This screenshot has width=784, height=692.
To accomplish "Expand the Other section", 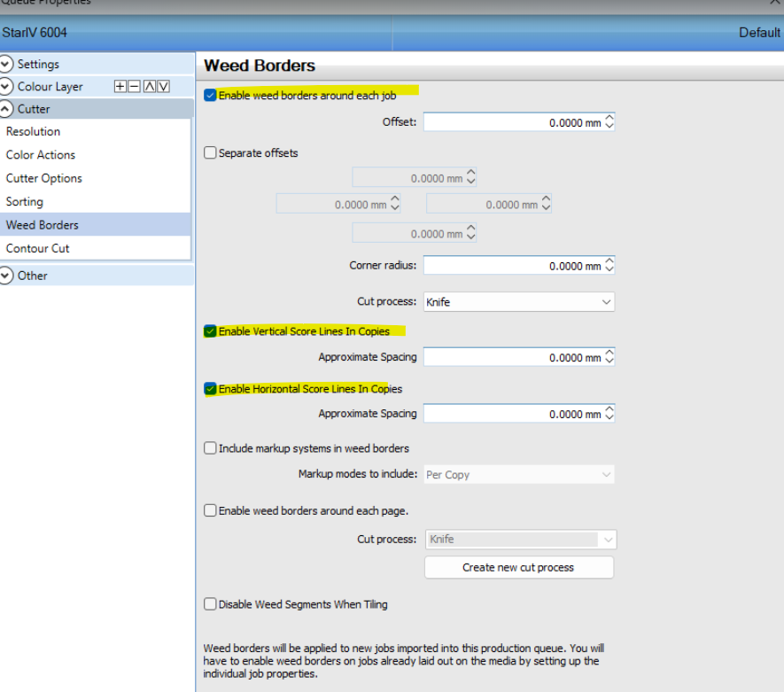I will tap(6, 276).
